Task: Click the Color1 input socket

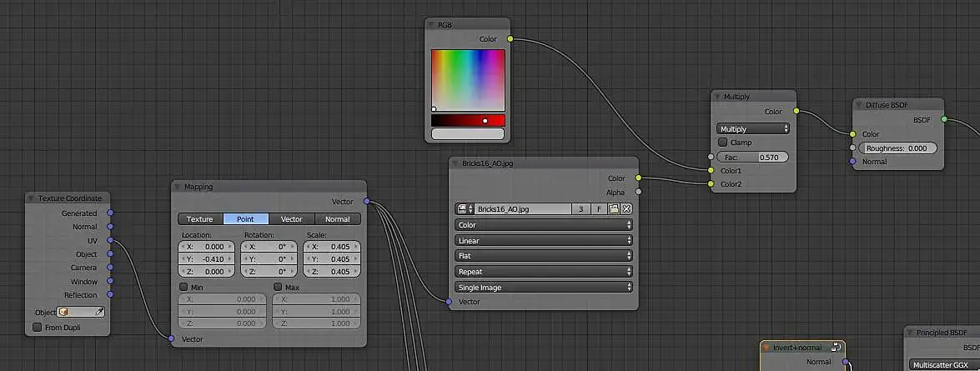Action: (711, 170)
